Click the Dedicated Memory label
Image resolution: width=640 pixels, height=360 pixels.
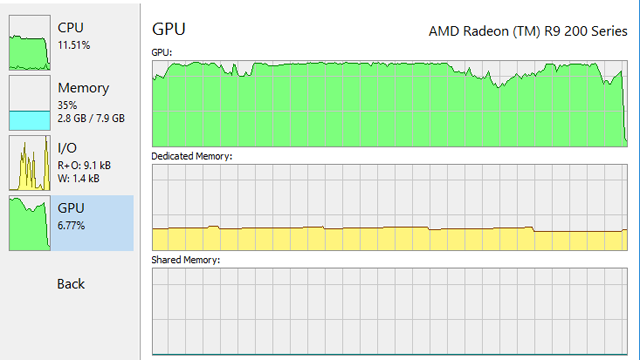(192, 156)
